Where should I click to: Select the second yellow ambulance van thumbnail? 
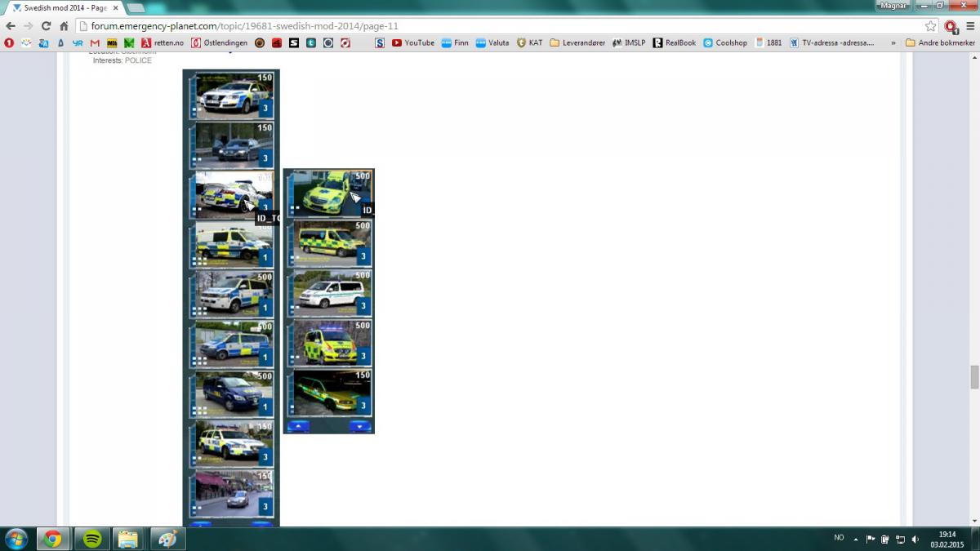pyautogui.click(x=329, y=243)
